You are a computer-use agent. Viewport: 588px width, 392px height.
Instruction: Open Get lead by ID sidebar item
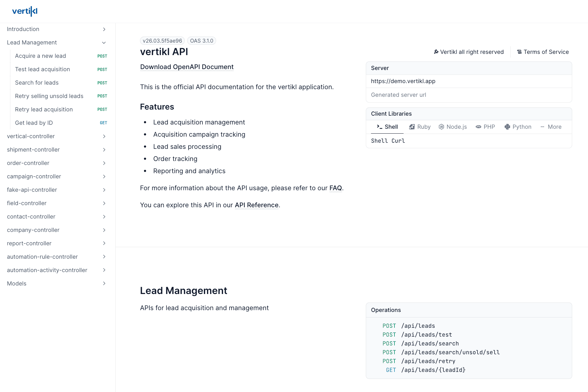click(x=61, y=123)
